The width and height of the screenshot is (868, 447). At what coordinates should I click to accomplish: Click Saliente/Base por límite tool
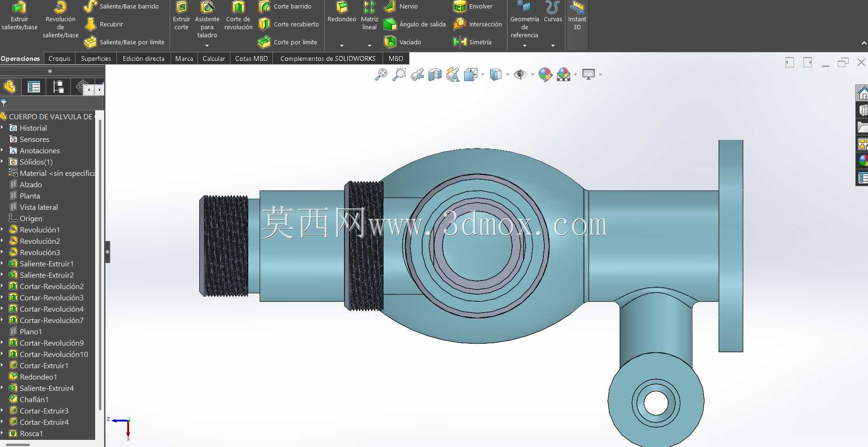[124, 42]
